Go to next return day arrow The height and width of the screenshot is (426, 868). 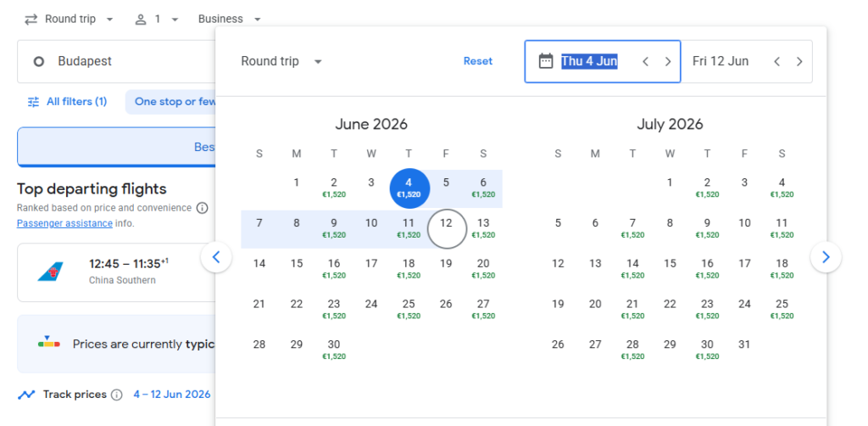point(799,61)
